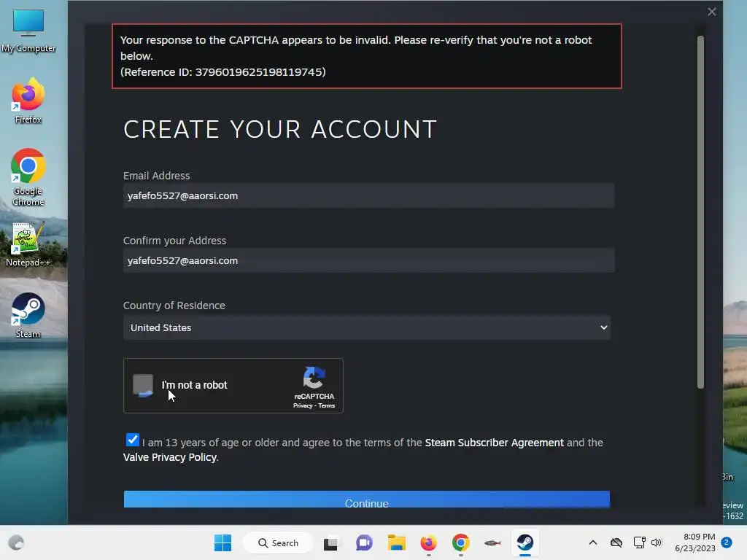747x560 pixels.
Task: Open the Chat app in the taskbar
Action: coord(365,542)
